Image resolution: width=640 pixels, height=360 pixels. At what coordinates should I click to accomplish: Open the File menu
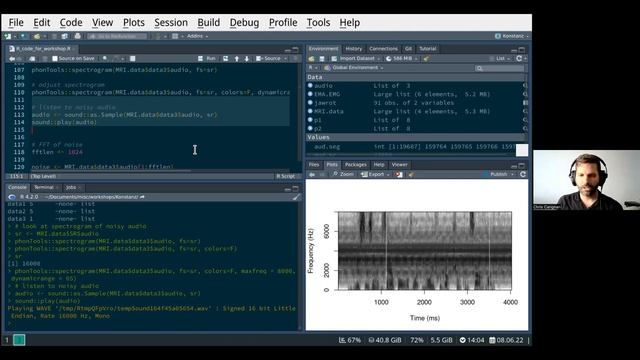(x=16, y=23)
